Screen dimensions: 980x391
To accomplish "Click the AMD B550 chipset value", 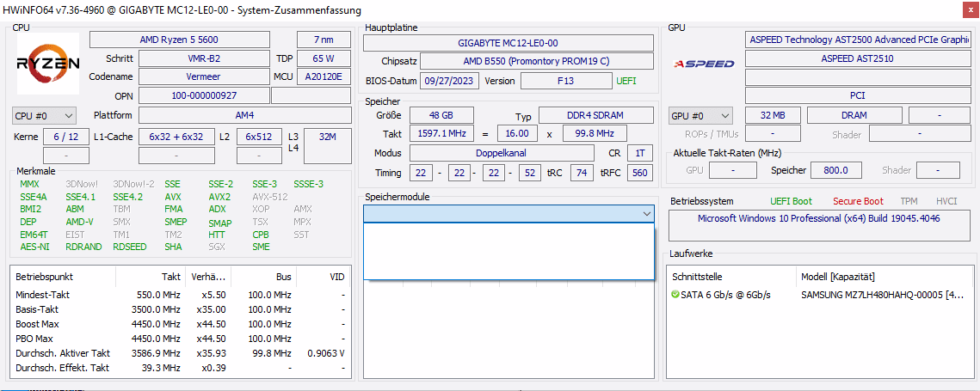I will [537, 61].
